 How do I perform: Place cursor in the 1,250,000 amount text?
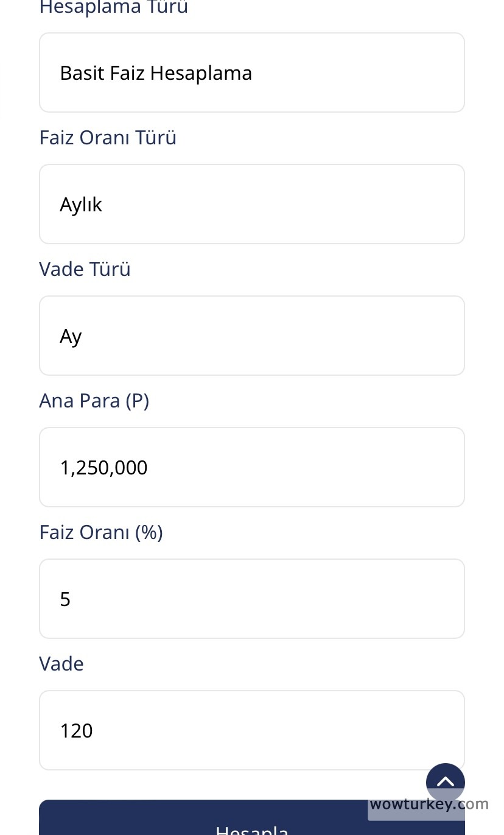[103, 468]
